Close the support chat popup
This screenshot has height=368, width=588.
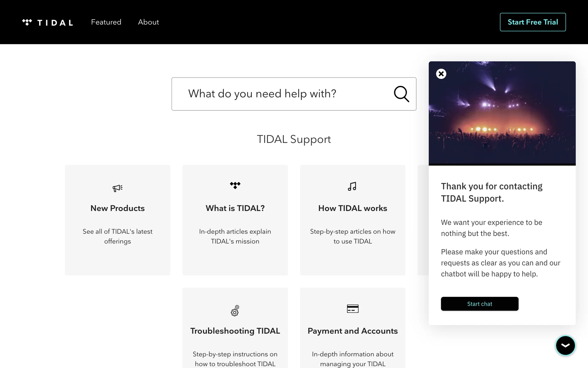click(441, 74)
